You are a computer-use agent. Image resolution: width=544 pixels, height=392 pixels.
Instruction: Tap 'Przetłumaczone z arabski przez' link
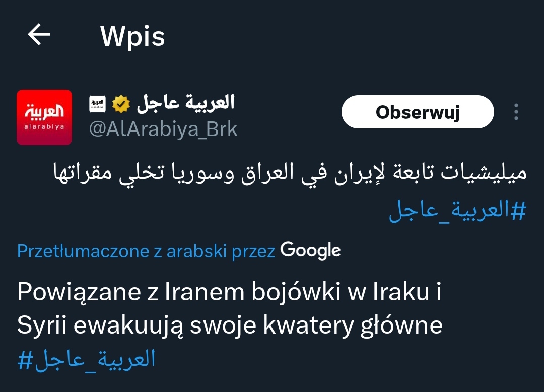coord(146,251)
